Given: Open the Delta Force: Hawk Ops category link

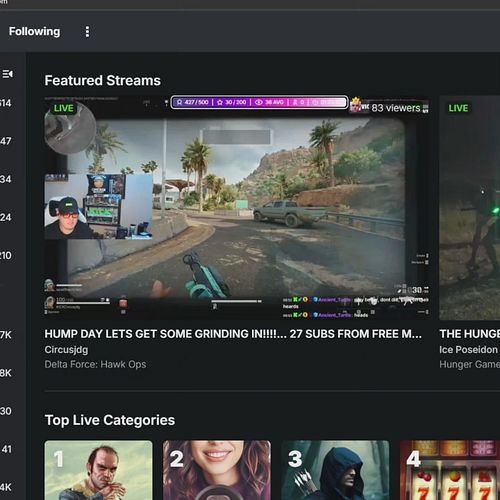Looking at the screenshot, I should point(95,364).
